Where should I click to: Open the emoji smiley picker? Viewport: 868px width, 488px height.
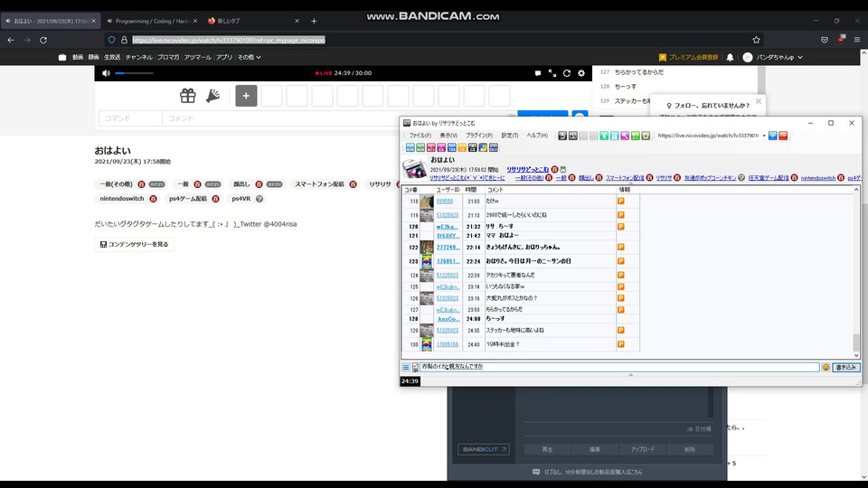coord(826,368)
